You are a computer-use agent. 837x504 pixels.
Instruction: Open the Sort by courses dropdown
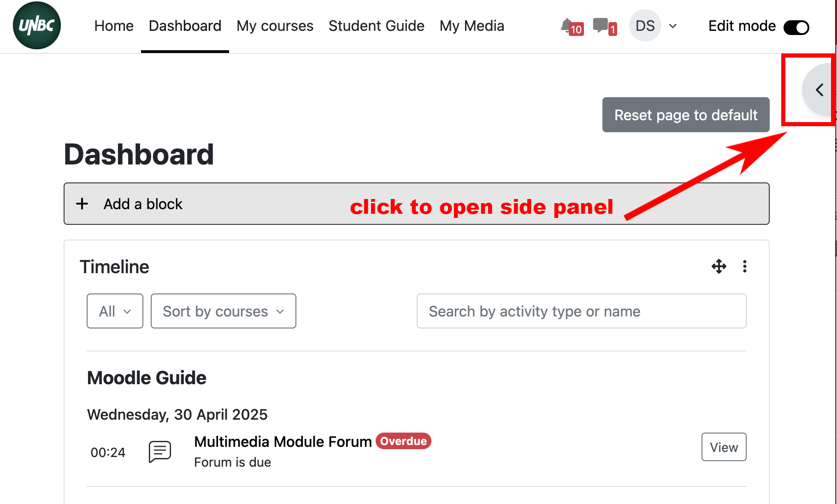coord(223,311)
